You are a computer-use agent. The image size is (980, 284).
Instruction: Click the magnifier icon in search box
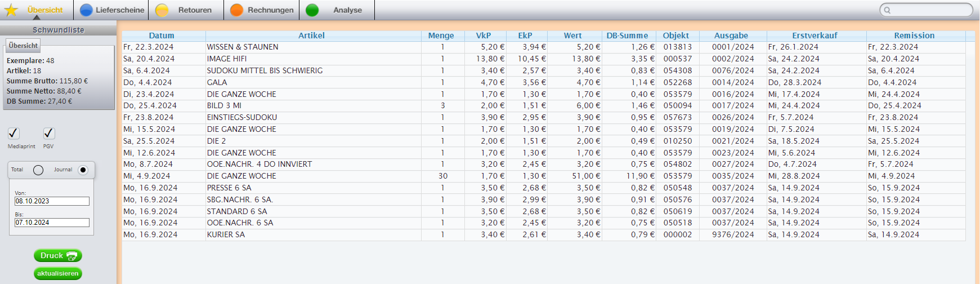click(888, 10)
